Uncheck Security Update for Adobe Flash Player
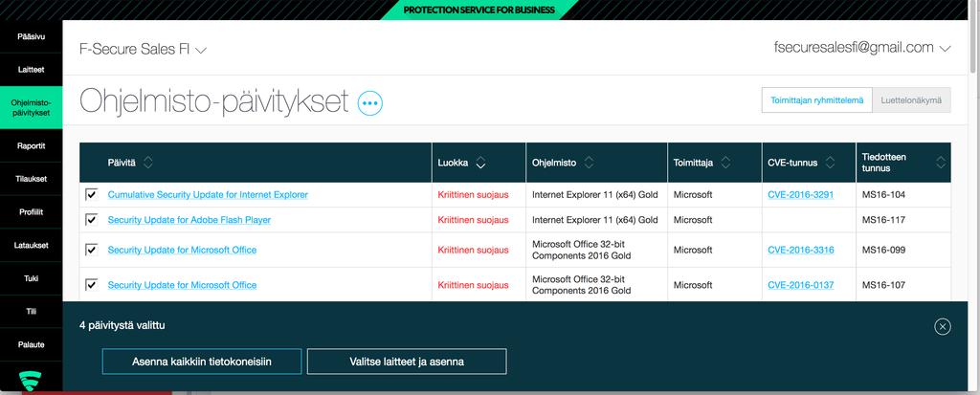 point(91,220)
